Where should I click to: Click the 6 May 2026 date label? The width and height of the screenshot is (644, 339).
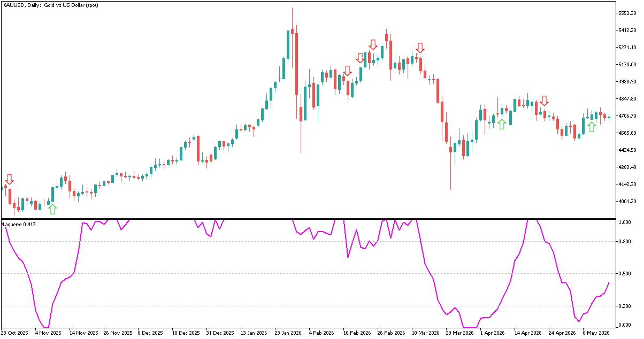click(x=596, y=333)
